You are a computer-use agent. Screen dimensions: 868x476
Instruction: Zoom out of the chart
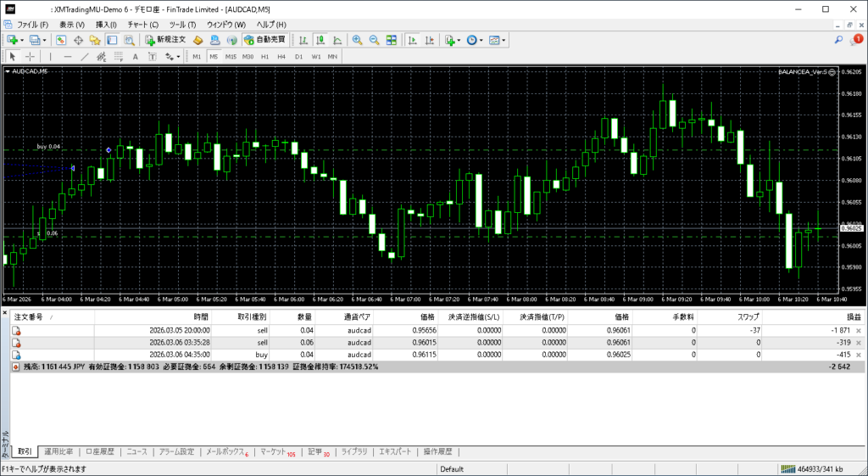pyautogui.click(x=374, y=40)
